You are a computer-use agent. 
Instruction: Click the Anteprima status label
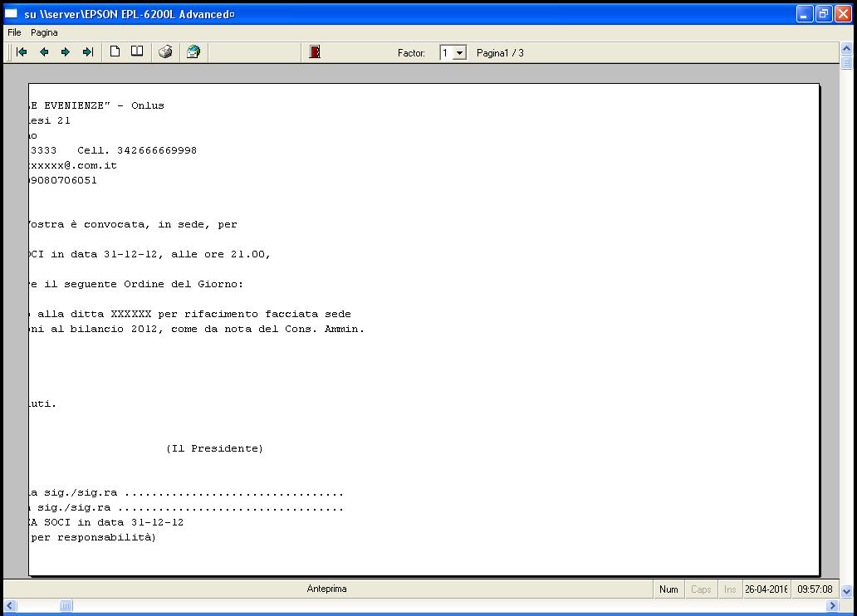pyautogui.click(x=327, y=589)
